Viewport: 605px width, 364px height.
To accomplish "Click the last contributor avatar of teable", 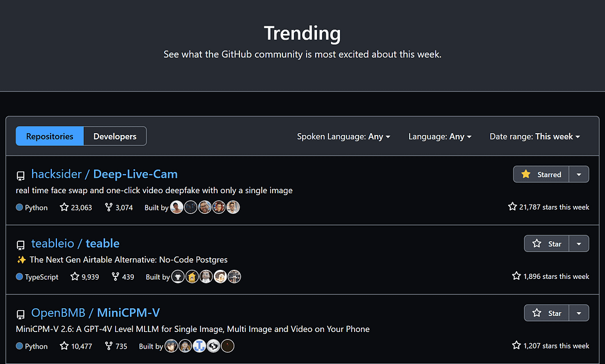I will [234, 276].
